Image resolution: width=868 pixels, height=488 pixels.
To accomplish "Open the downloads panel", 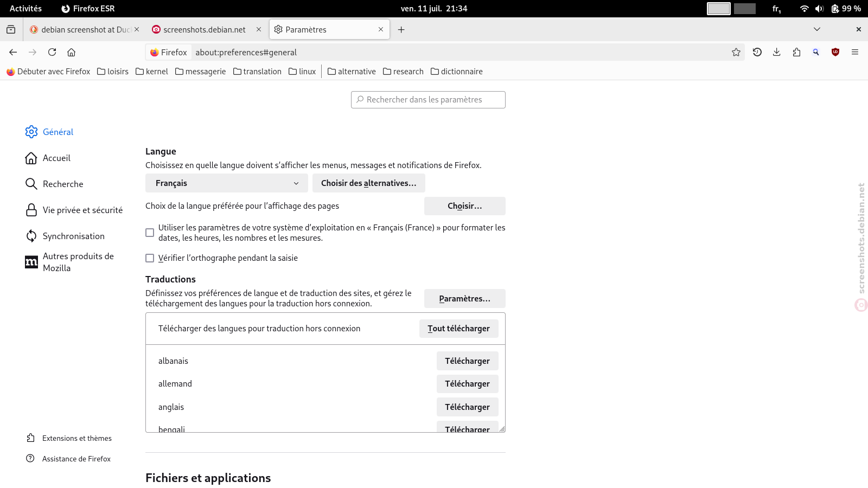I will pos(777,52).
